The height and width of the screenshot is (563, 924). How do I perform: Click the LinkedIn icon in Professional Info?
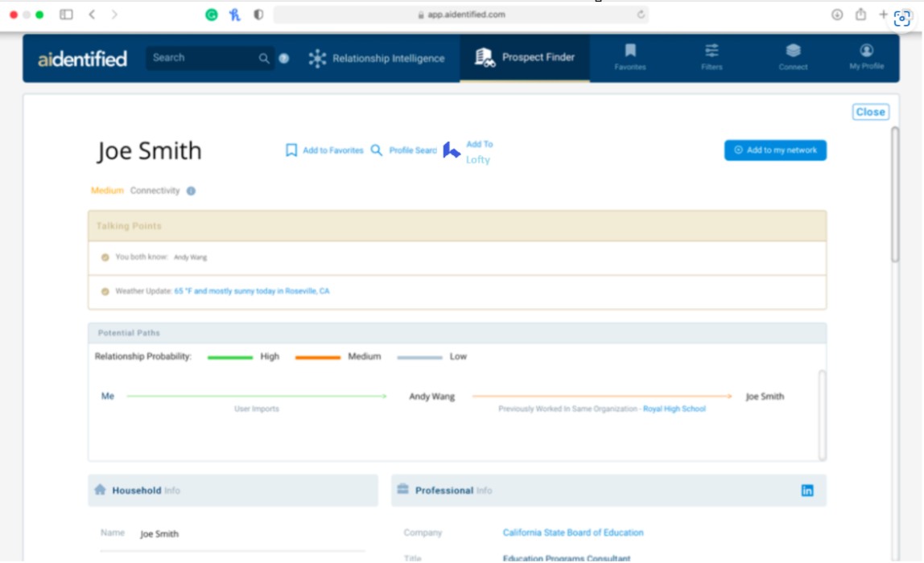807,491
